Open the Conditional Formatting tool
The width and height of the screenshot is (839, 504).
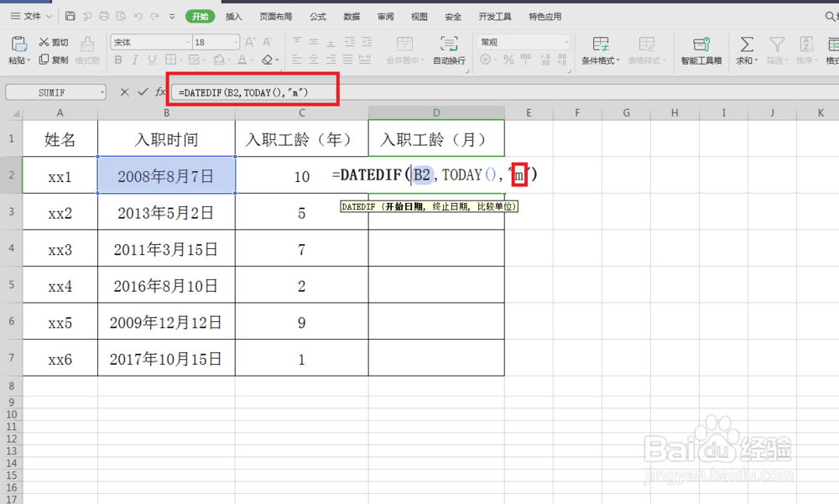pos(601,44)
